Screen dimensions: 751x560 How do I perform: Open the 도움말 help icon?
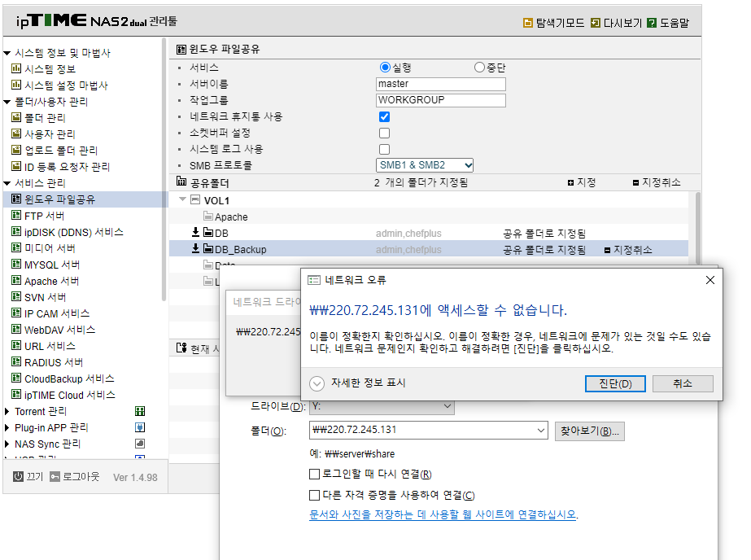click(x=652, y=23)
